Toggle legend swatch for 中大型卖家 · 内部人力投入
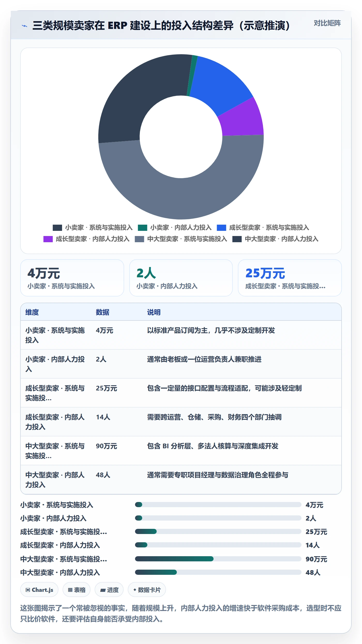 tap(237, 239)
